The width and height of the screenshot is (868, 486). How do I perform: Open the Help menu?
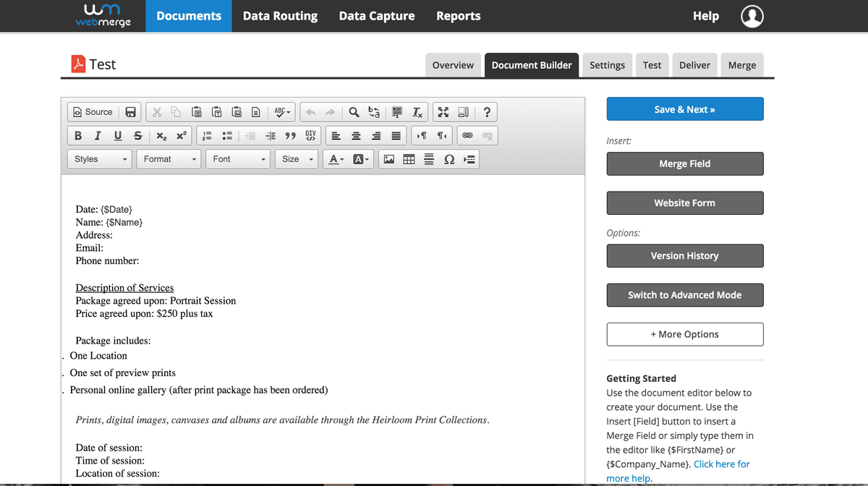click(x=706, y=16)
